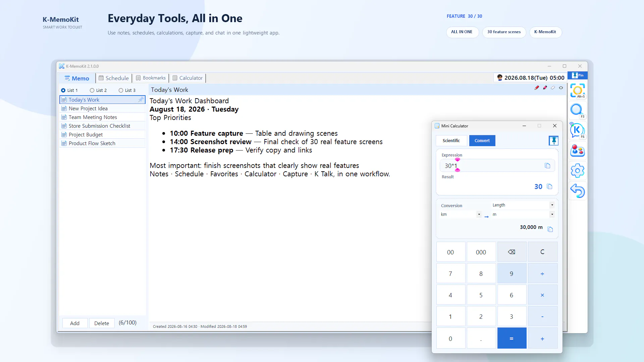The width and height of the screenshot is (644, 362).
Task: Click the Delete memo button
Action: [102, 323]
